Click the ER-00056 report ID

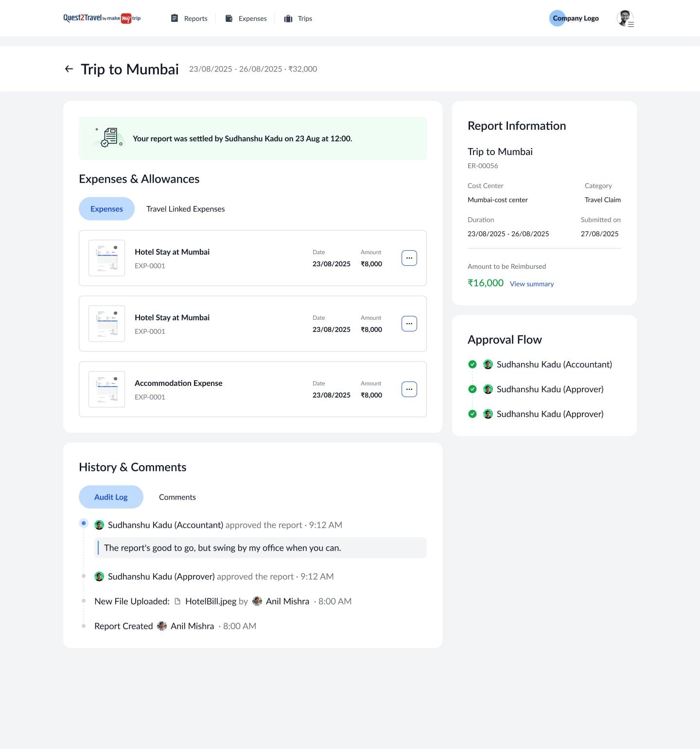483,166
